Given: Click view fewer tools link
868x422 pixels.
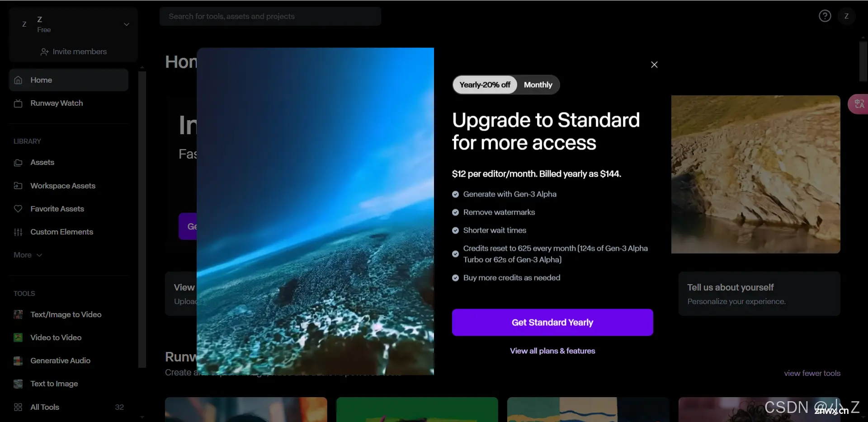Looking at the screenshot, I should [x=812, y=373].
